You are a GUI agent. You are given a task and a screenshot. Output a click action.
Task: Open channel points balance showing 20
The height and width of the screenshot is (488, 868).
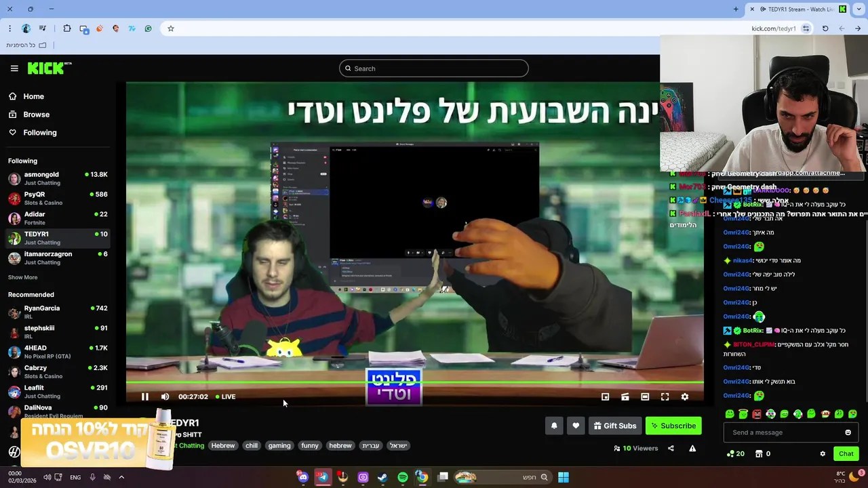[735, 453]
